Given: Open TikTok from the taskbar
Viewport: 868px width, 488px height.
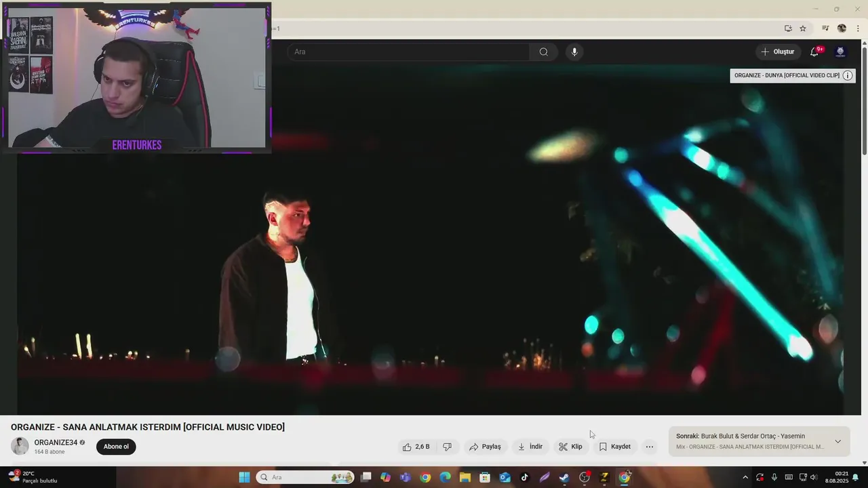Looking at the screenshot, I should click(x=524, y=477).
